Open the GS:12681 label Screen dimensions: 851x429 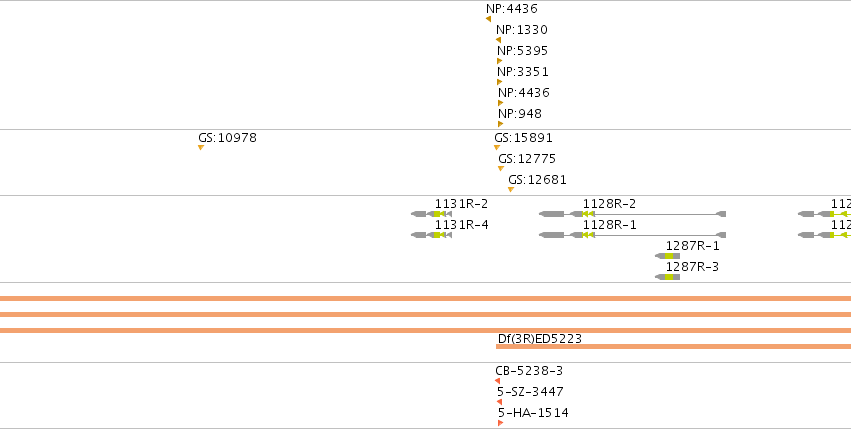click(537, 180)
